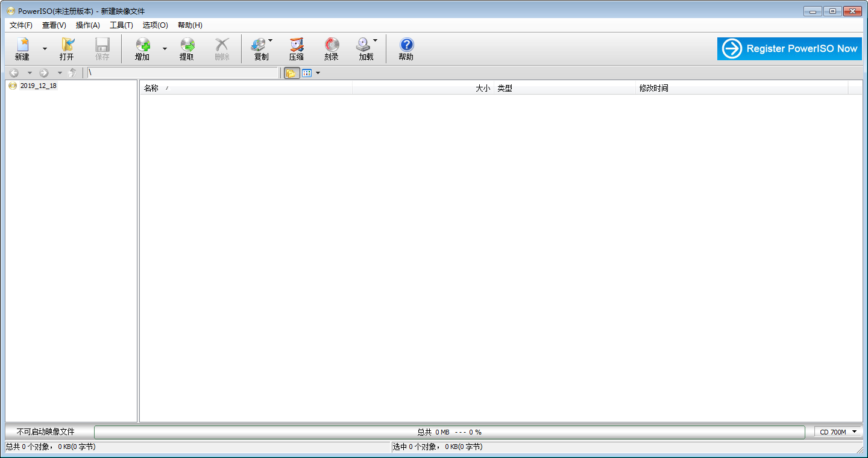Open the 选项(O) menu
This screenshot has height=458, width=868.
[156, 25]
